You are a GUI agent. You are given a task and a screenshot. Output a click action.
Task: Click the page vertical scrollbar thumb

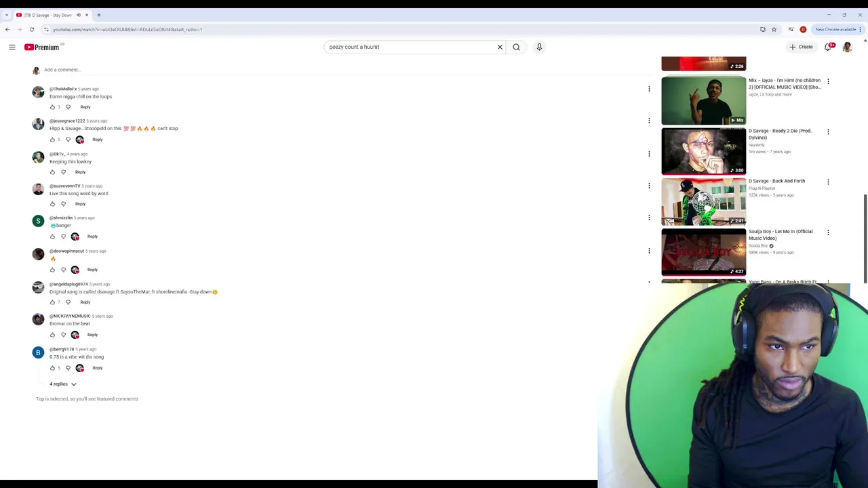point(865,239)
